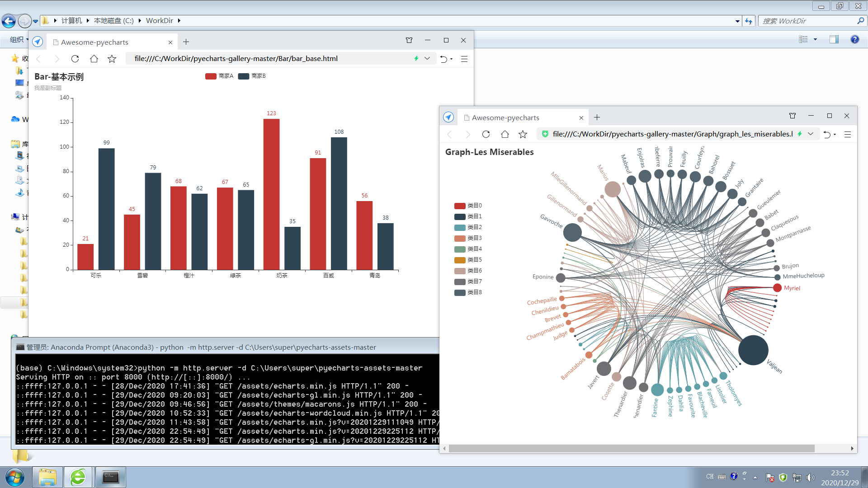This screenshot has height=488, width=868.
Task: Click green security shield in graph address bar
Action: coord(545,134)
